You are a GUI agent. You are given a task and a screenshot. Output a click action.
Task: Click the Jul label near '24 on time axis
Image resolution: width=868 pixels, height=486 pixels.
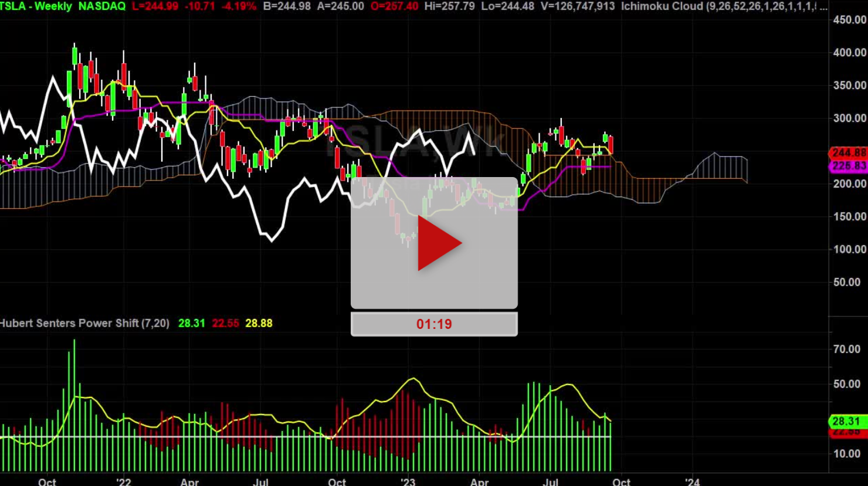550,481
